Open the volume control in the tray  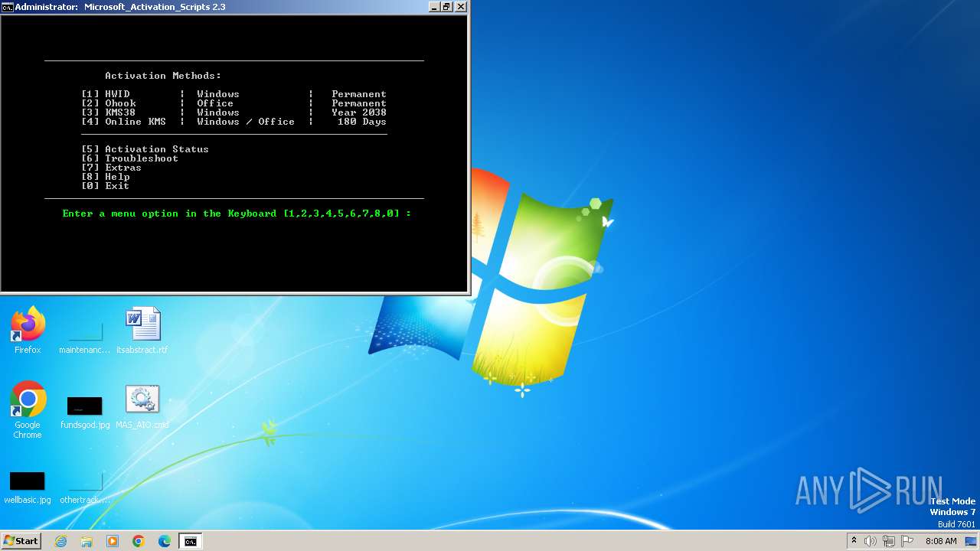pyautogui.click(x=871, y=541)
